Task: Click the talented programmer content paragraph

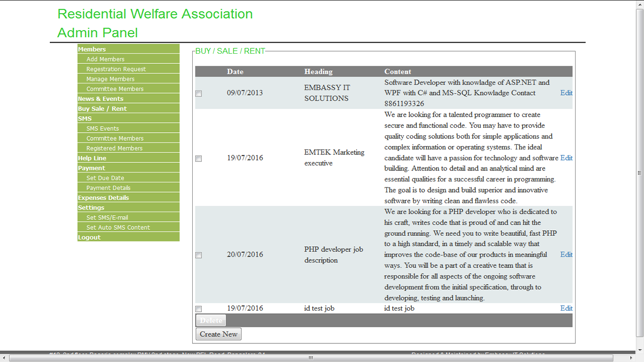Action: [x=471, y=158]
